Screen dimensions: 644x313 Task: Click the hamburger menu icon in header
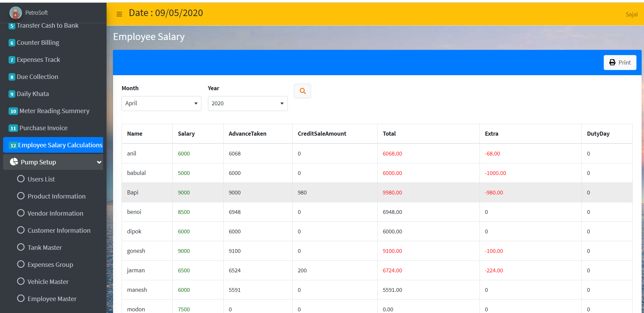click(x=119, y=14)
